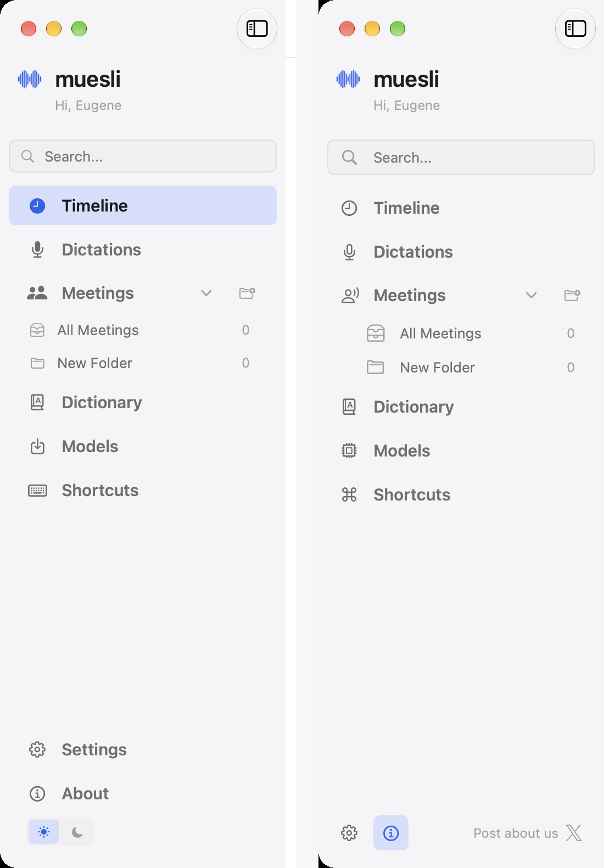Click search magnifier icon in right window

349,158
